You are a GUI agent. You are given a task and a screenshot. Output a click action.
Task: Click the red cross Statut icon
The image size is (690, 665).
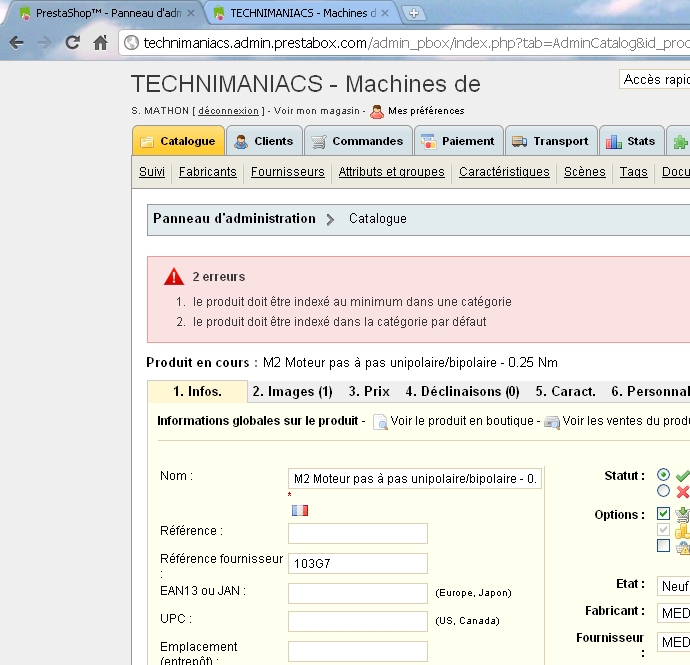[683, 492]
